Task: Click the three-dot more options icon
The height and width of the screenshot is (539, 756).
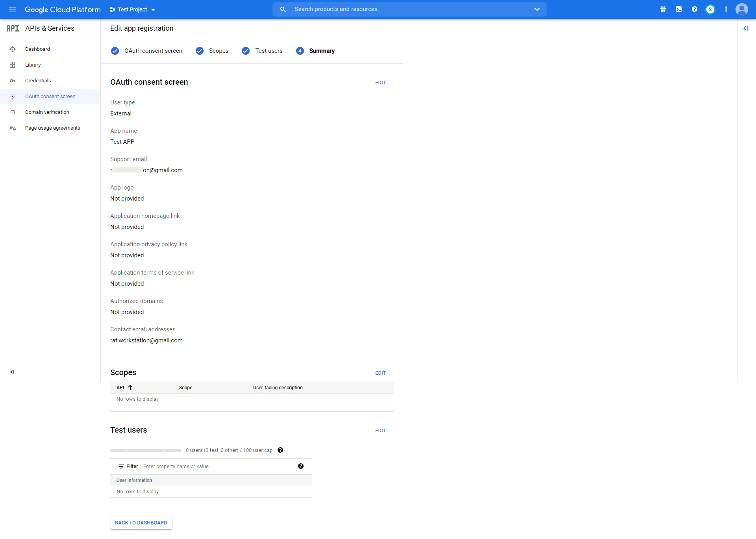Action: click(726, 9)
